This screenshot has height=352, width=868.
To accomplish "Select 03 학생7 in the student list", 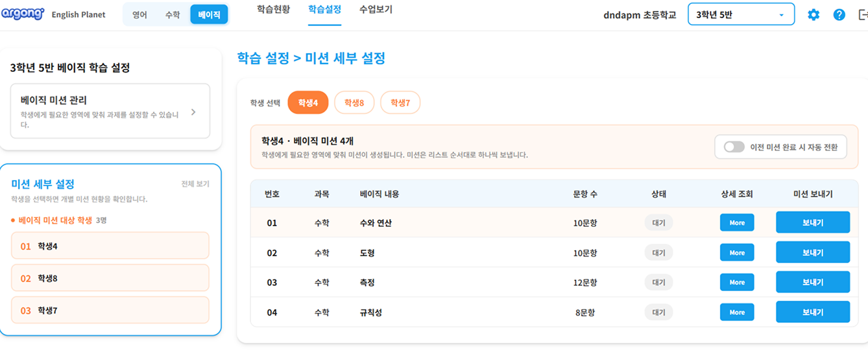I will [110, 311].
